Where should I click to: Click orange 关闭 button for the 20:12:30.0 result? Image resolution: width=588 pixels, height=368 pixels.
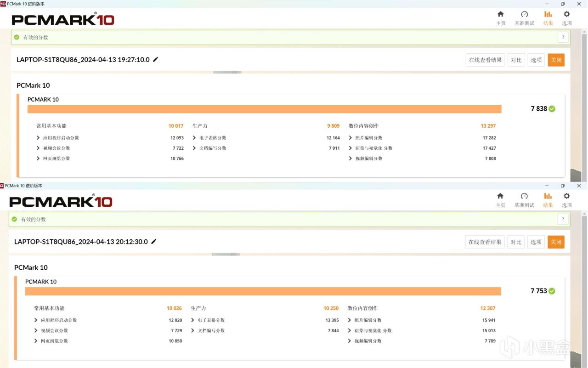[x=556, y=242]
